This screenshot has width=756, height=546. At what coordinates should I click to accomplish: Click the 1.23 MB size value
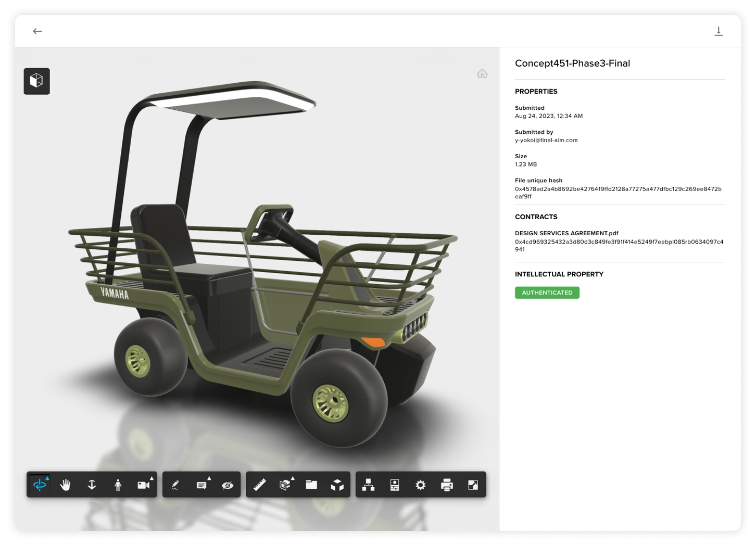526,164
